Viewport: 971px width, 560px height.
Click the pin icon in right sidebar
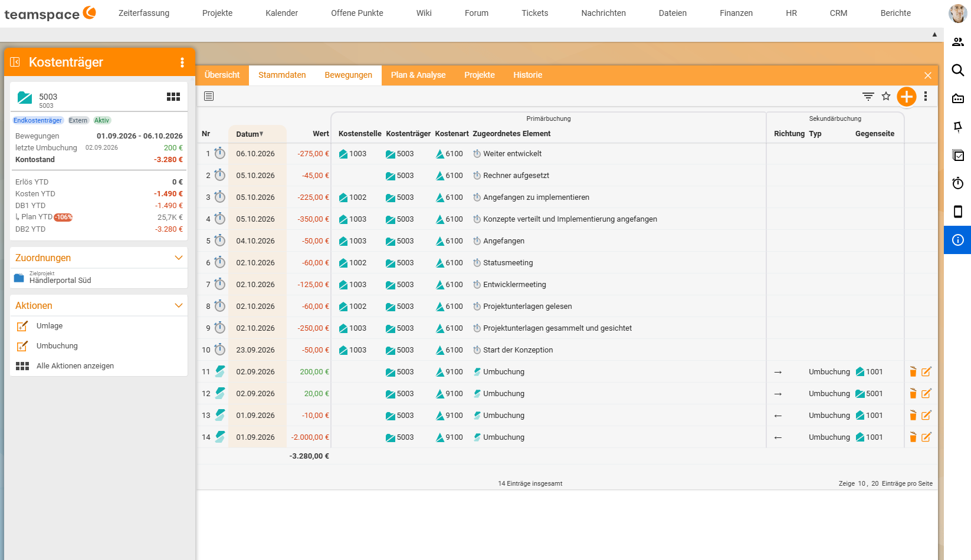coord(958,127)
